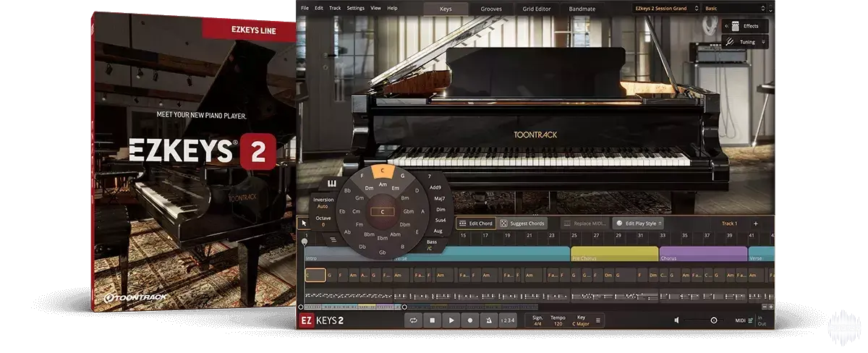Select the arrow pointer tool
The height and width of the screenshot is (353, 868).
pyautogui.click(x=305, y=224)
